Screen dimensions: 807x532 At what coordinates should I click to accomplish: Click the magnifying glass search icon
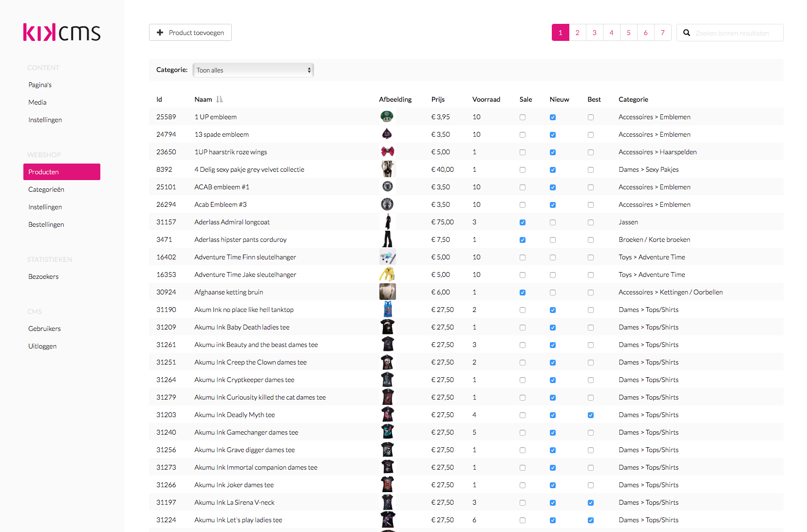pos(687,32)
